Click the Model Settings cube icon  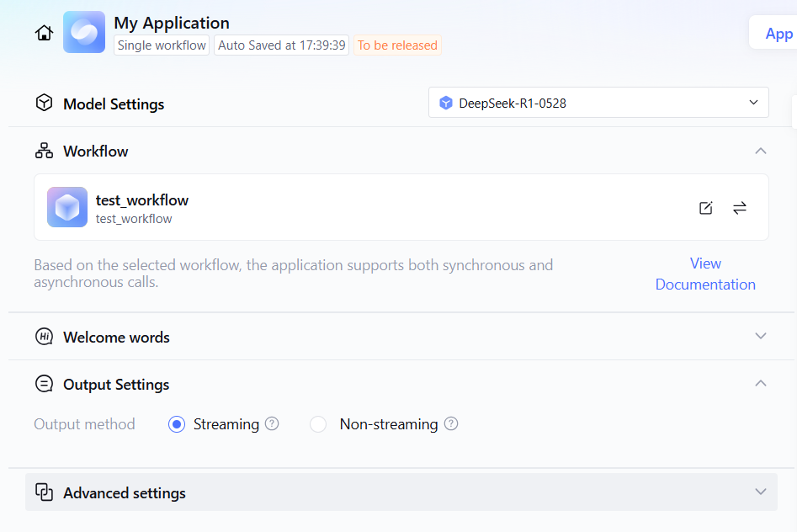coord(44,104)
